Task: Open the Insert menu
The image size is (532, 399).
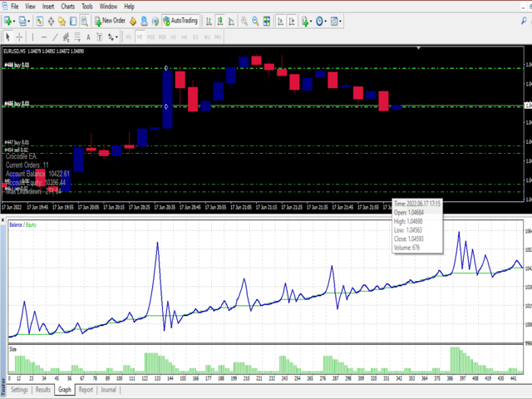Action: point(48,7)
